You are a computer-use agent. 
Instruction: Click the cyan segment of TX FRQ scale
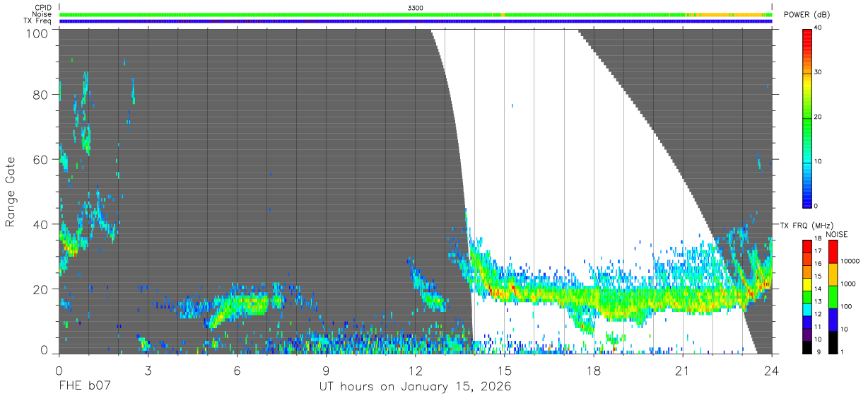tap(807, 309)
